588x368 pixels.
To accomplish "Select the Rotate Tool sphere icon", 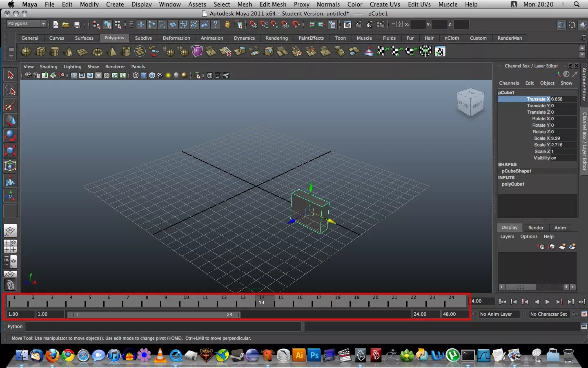I will point(10,135).
